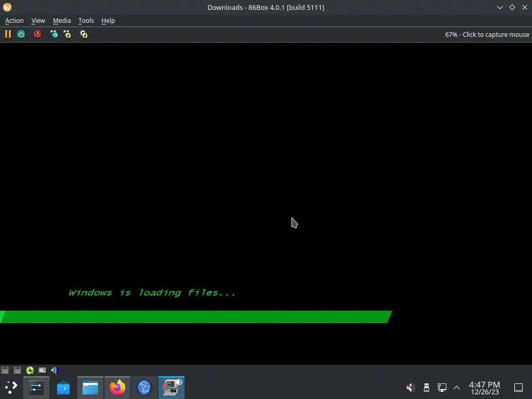Image resolution: width=532 pixels, height=399 pixels.
Task: Launch Firefox from the taskbar
Action: (x=117, y=388)
